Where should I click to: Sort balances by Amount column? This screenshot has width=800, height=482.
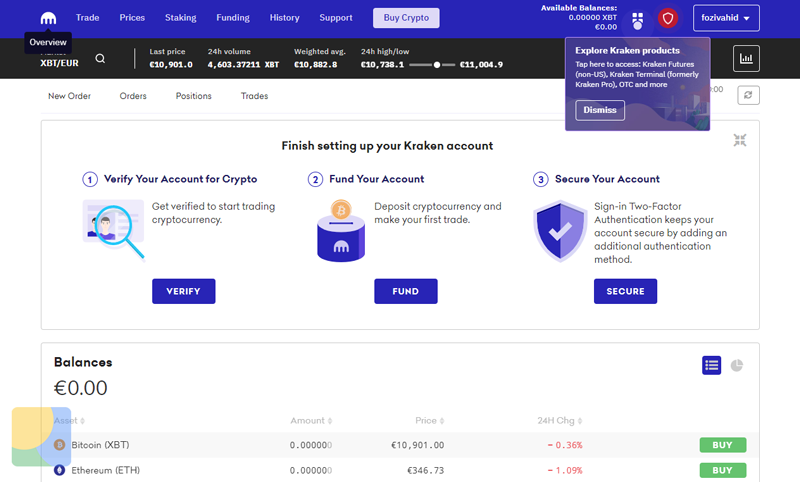click(311, 421)
